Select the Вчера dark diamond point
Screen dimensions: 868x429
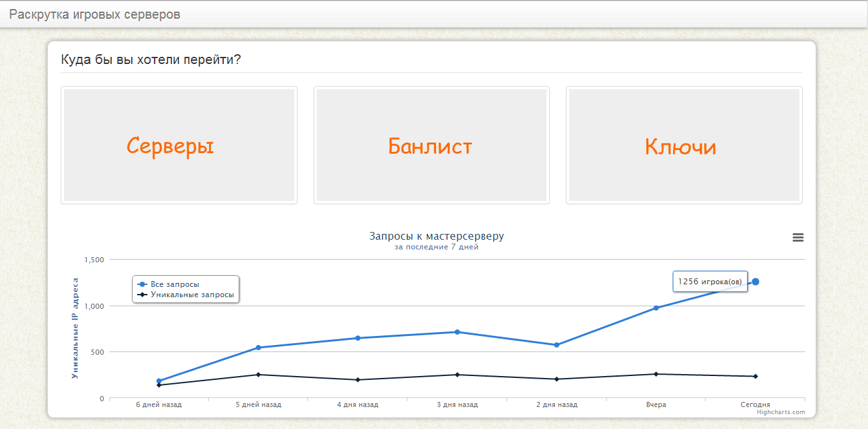coord(656,374)
